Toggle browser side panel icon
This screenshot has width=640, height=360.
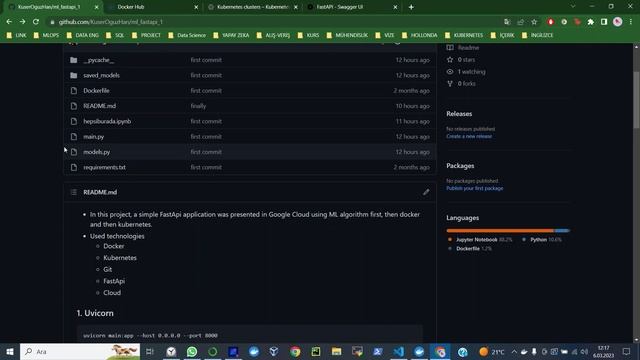(604, 22)
